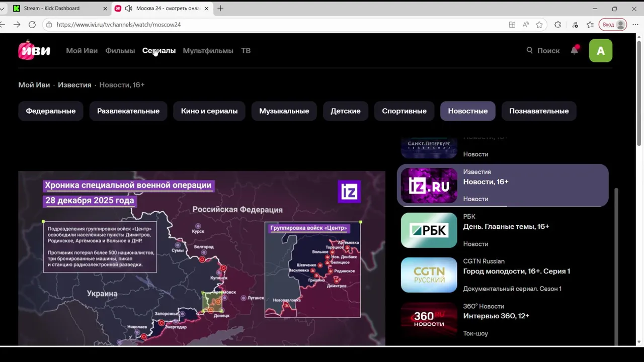Click the video player area
This screenshot has width=644, height=362.
(202, 258)
